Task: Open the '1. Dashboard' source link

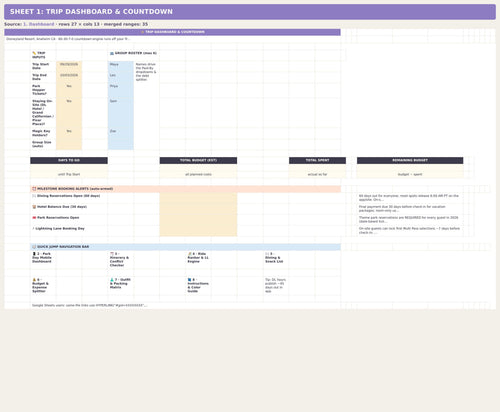Action: tap(39, 24)
